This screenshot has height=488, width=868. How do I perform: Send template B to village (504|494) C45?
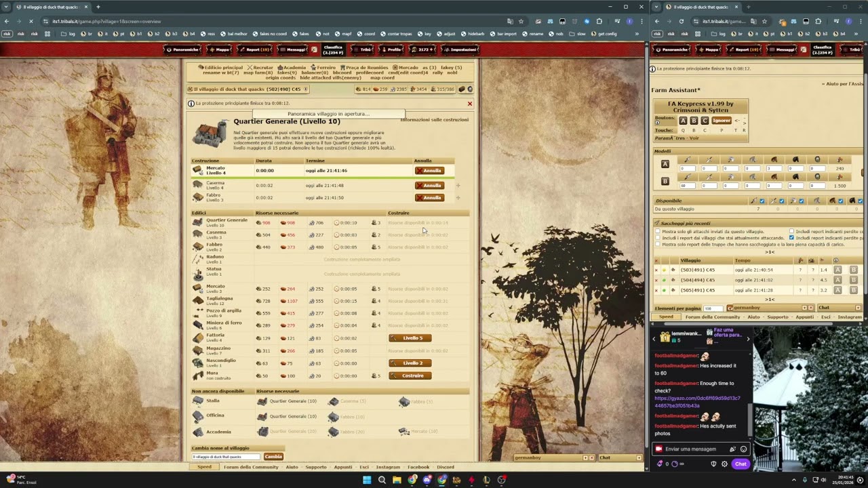click(853, 280)
